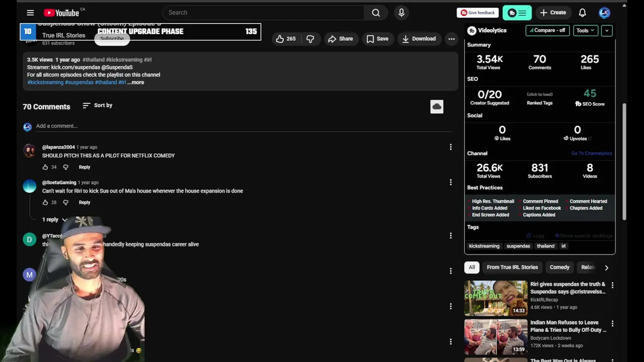Viewport: 644px width, 362px height.
Task: Click the 45 SEO Score
Action: point(590,94)
